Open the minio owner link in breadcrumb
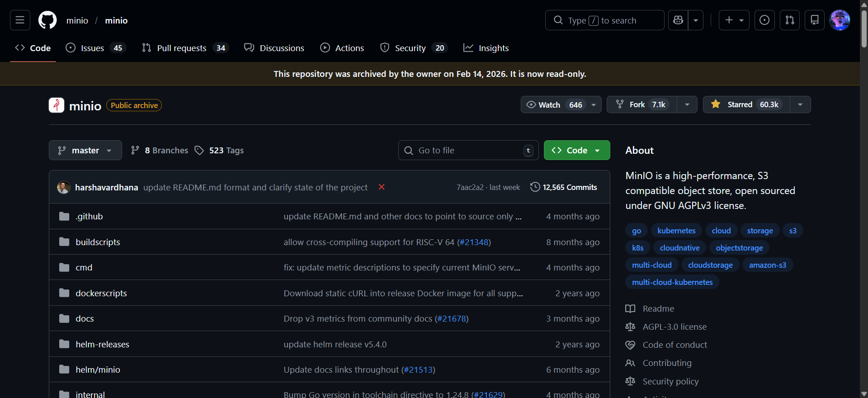Viewport: 868px width, 398px height. [x=77, y=20]
